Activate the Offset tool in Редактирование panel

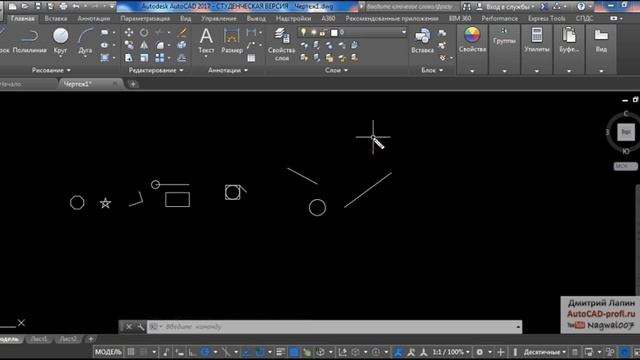[x=182, y=58]
